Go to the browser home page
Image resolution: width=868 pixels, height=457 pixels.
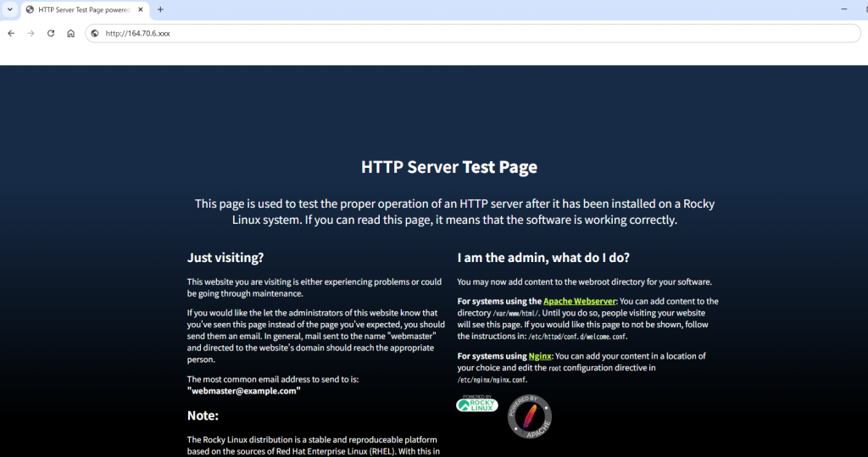(x=71, y=33)
